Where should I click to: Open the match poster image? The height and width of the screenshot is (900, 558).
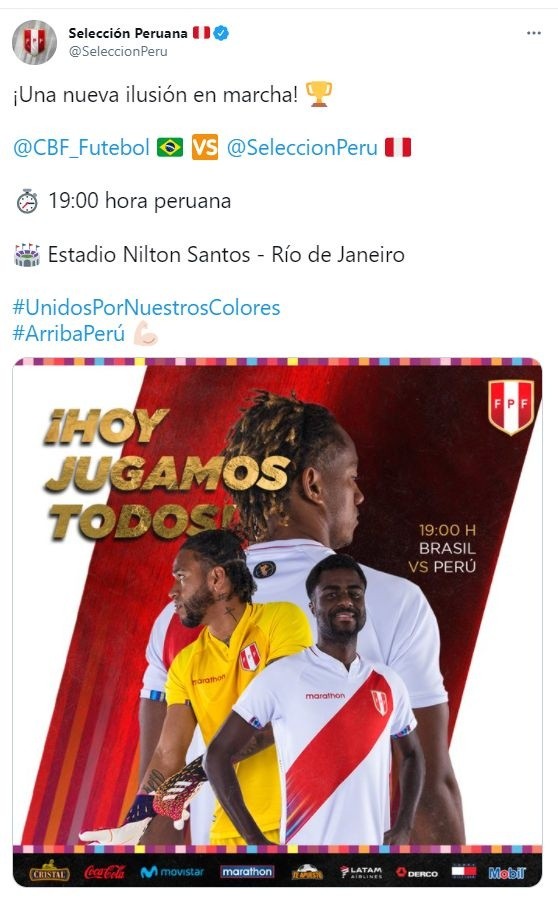(277, 622)
